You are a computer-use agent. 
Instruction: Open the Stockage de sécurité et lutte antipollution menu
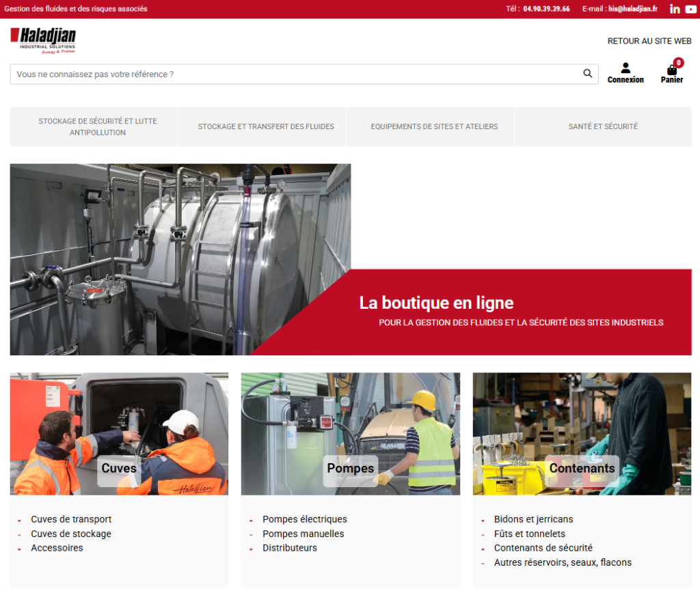coord(97,126)
